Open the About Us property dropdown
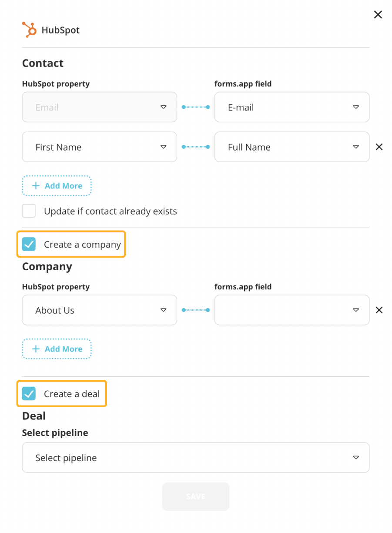Screen dimensions: 392x533 click(x=99, y=310)
